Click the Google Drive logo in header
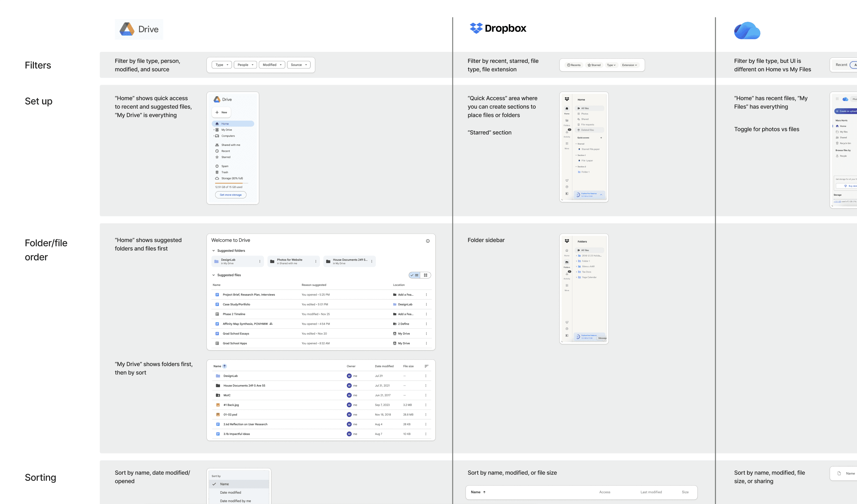Viewport: 857px width, 504px height. tap(139, 29)
